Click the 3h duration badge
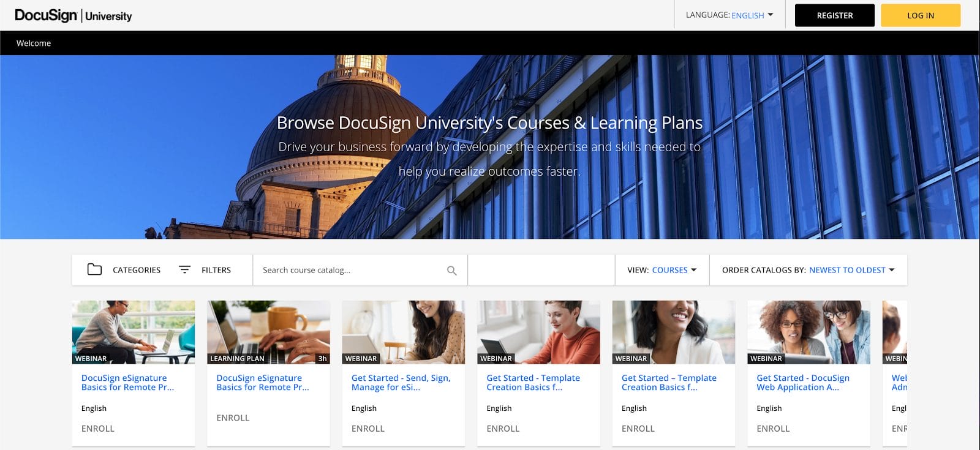The height and width of the screenshot is (450, 980). [322, 359]
